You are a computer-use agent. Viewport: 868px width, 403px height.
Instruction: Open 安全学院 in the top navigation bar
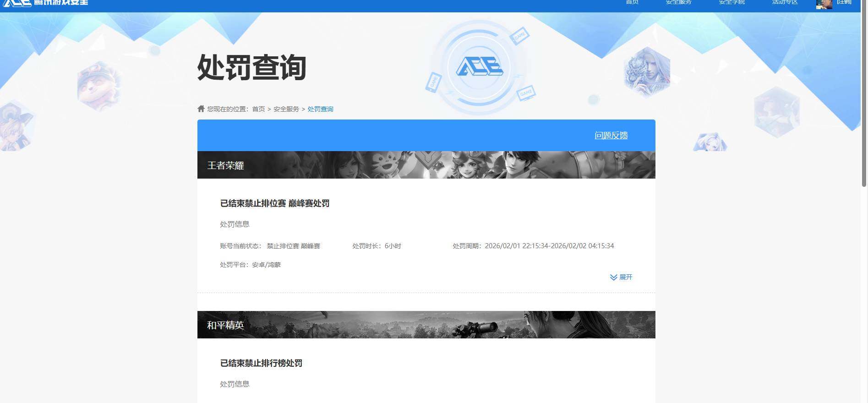(732, 2)
